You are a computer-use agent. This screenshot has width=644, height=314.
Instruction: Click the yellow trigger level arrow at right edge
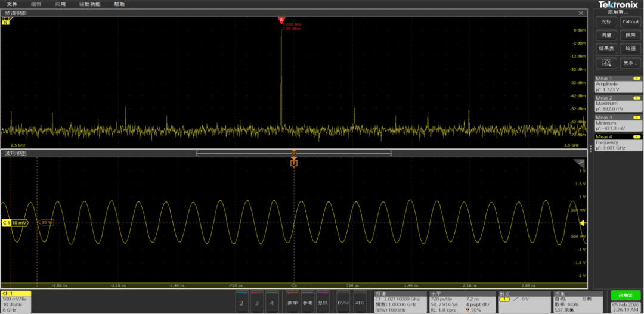pos(583,223)
